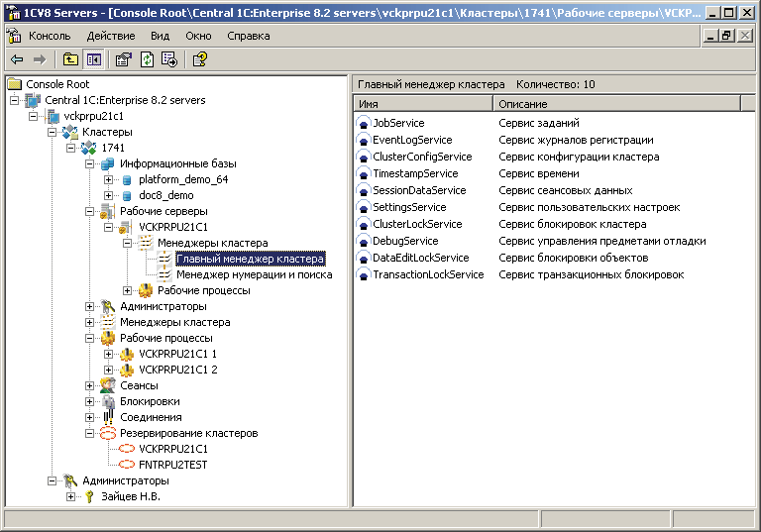Expand the Зайцев Н.В. node

pos(71,496)
